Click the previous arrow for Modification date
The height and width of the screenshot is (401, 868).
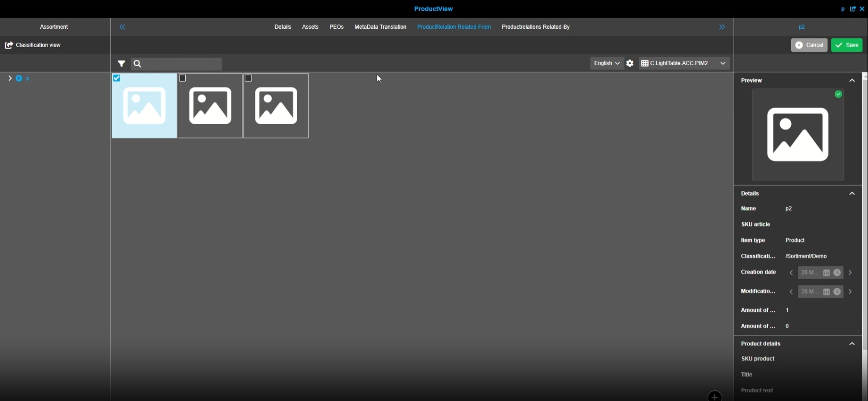[x=791, y=292]
